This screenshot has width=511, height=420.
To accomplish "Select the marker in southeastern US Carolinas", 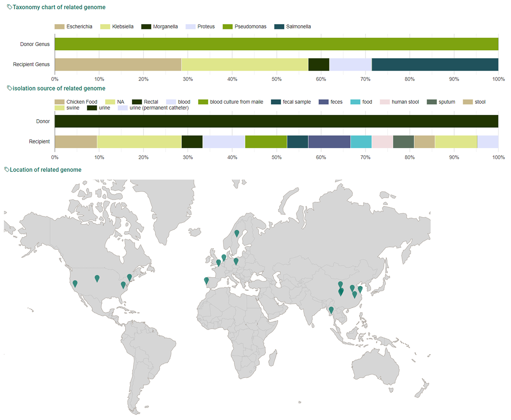I will pyautogui.click(x=123, y=285).
